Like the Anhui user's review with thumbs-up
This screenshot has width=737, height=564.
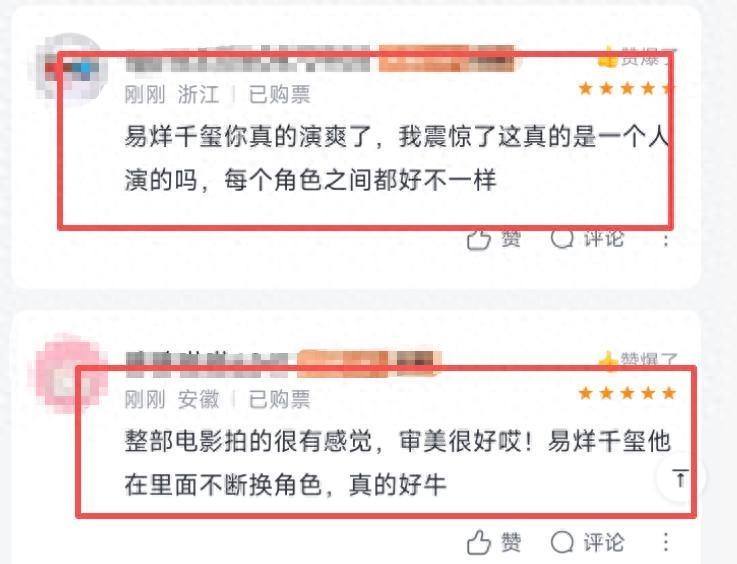tap(494, 542)
